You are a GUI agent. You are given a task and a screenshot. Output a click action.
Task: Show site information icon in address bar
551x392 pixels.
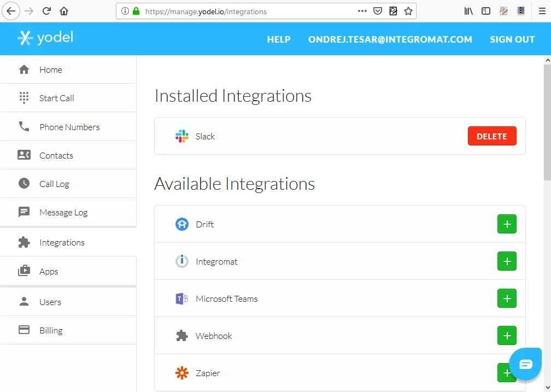125,11
